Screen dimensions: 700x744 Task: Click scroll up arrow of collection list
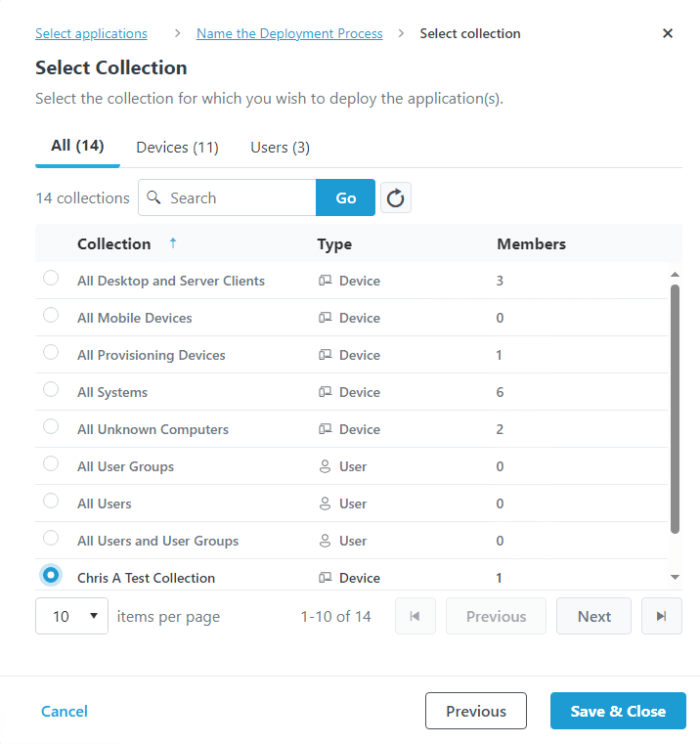tap(675, 274)
